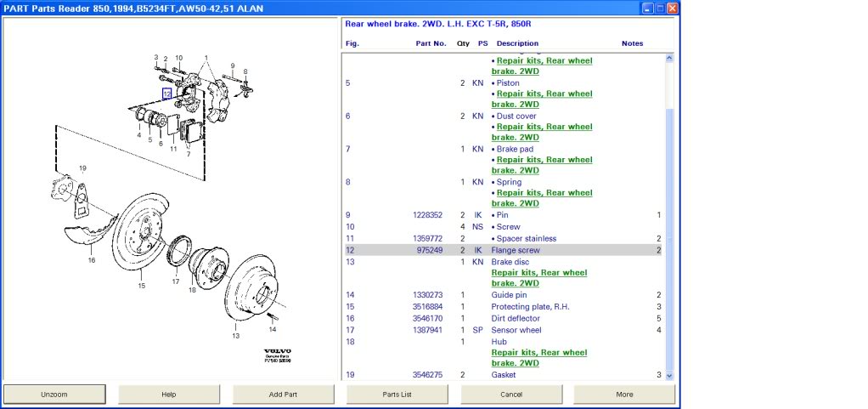Click callout 16 in the diagram
Screen dimensions: 868x409
[x=92, y=260]
